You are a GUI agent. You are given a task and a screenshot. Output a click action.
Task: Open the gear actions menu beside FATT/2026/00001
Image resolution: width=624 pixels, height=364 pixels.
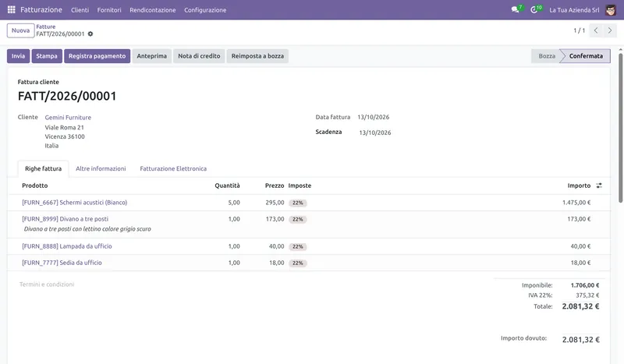pos(90,34)
